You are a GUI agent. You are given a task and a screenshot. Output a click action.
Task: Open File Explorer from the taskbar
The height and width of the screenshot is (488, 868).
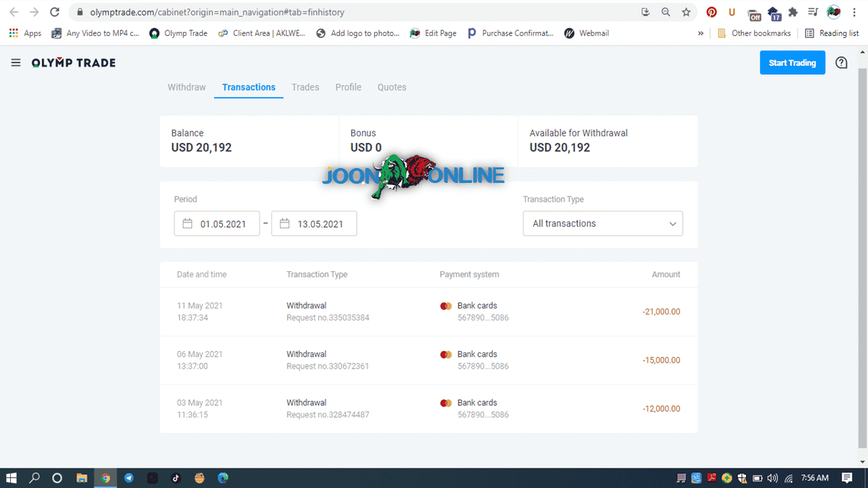tap(82, 478)
